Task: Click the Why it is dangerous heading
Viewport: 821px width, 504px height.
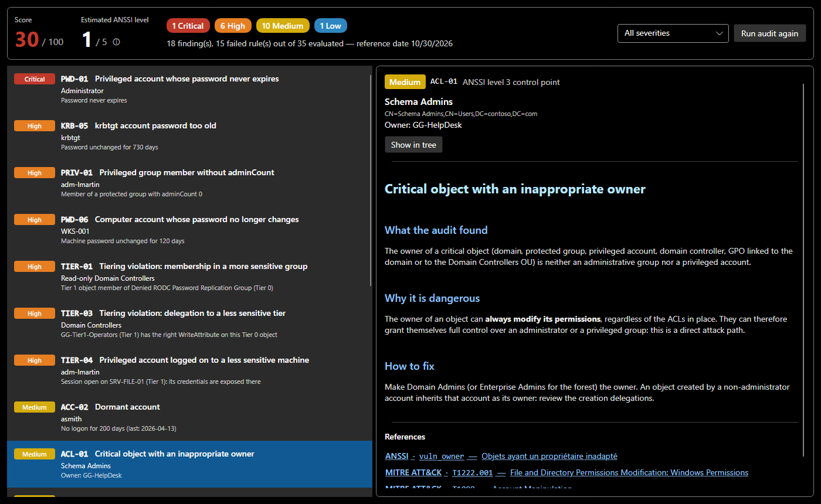Action: tap(432, 298)
